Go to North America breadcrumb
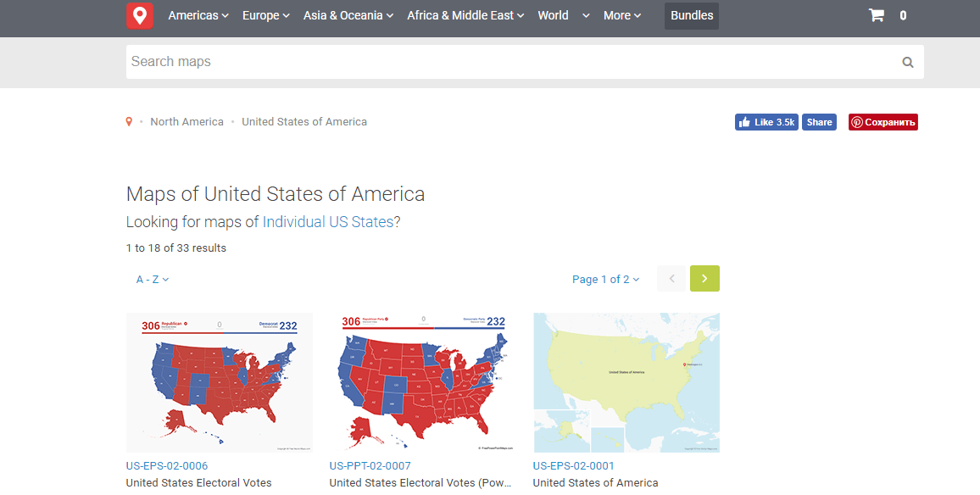 (187, 122)
